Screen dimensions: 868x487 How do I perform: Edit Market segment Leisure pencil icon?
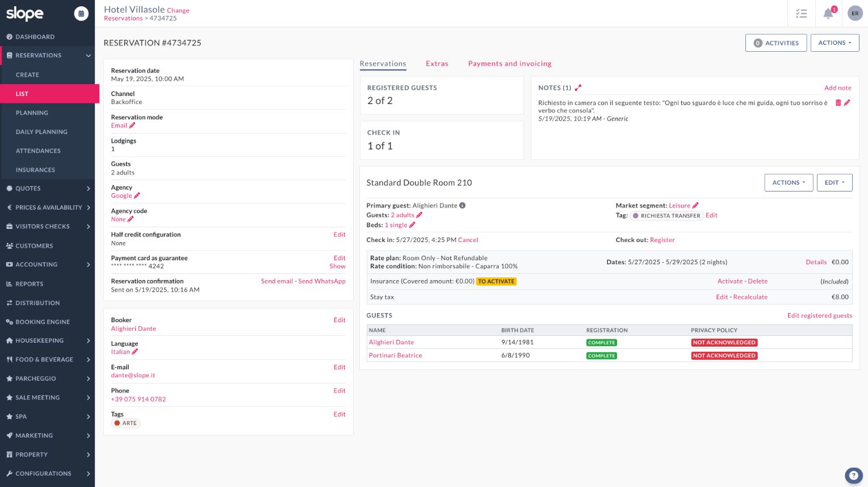click(695, 206)
